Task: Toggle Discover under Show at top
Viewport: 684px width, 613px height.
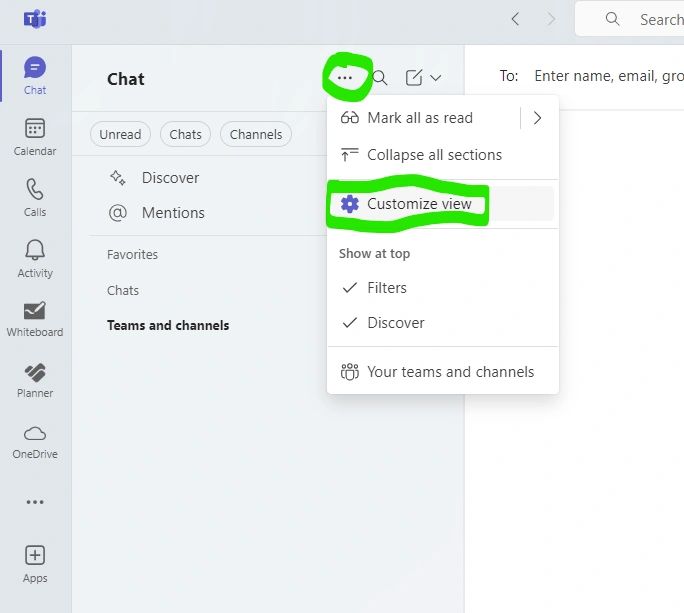Action: [x=395, y=323]
